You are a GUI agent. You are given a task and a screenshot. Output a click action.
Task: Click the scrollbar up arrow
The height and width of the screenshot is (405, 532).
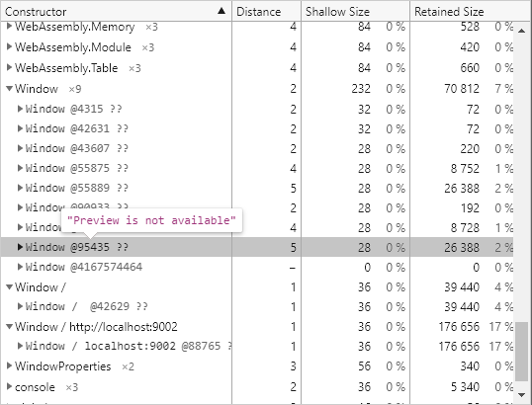pyautogui.click(x=522, y=31)
